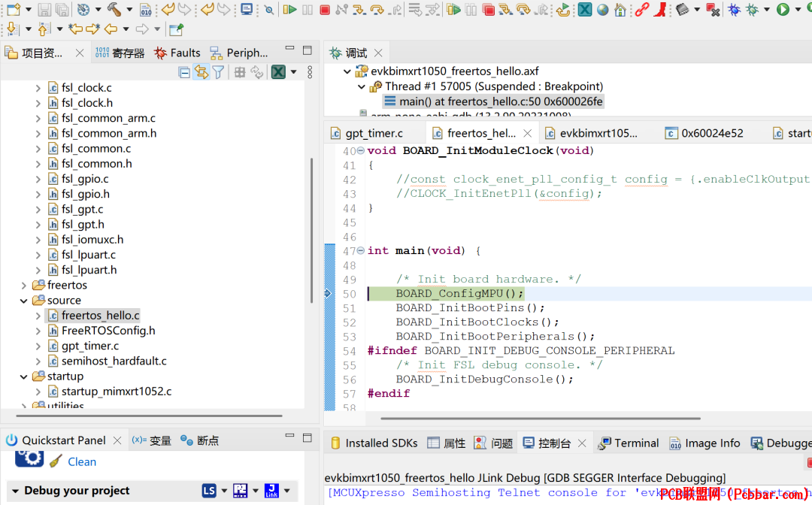
Task: Click the broom Clean icon
Action: (x=56, y=461)
